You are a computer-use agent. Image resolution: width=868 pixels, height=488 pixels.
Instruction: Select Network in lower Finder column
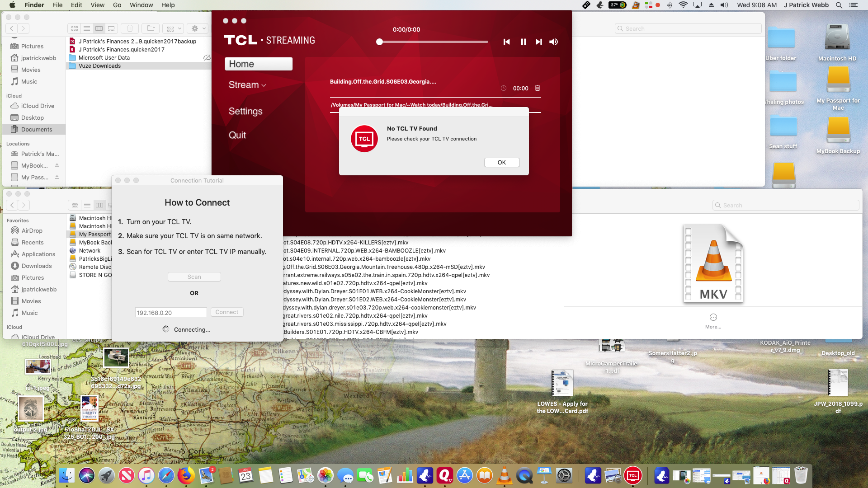tap(90, 251)
